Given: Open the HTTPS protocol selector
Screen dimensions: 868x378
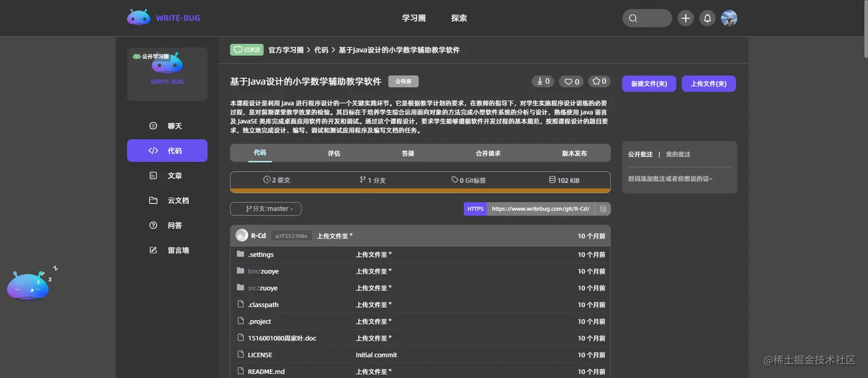Looking at the screenshot, I should (x=475, y=209).
